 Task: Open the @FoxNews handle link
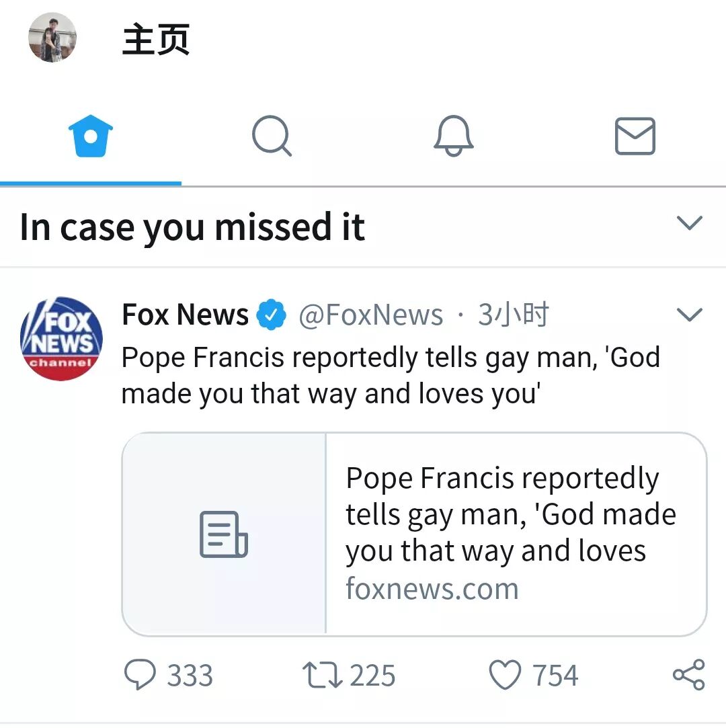370,315
